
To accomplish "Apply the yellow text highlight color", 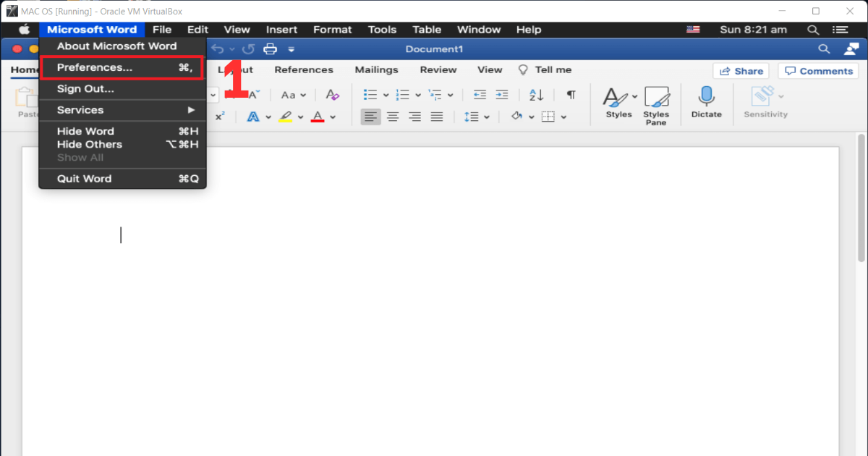I will click(x=285, y=117).
